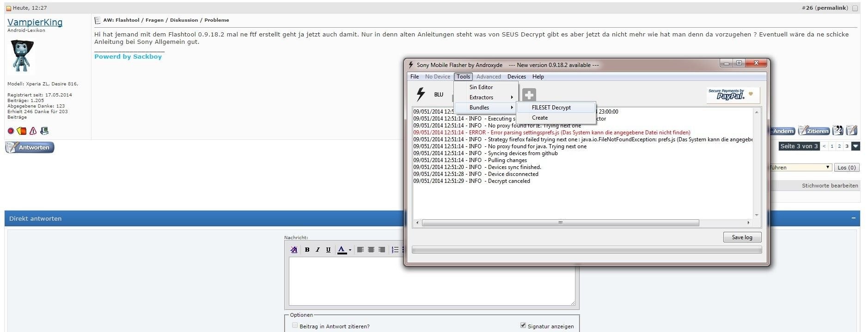Go to page 2 of the thread
This screenshot has height=332, width=868.
839,146
